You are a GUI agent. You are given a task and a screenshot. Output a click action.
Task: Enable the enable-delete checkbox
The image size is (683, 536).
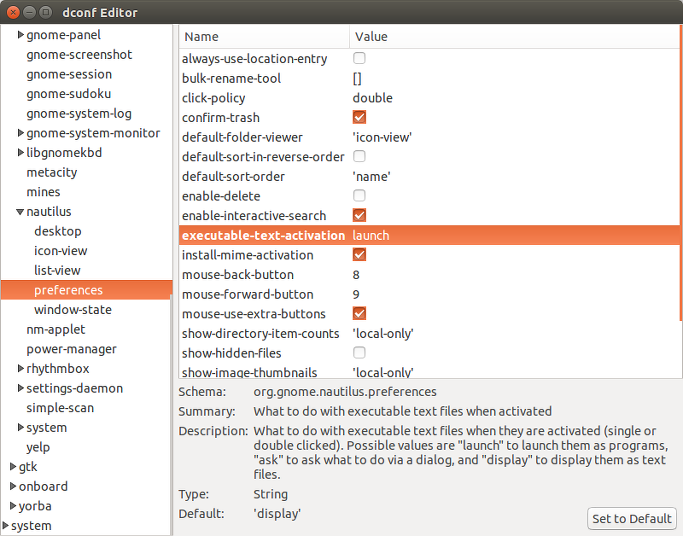pos(359,196)
